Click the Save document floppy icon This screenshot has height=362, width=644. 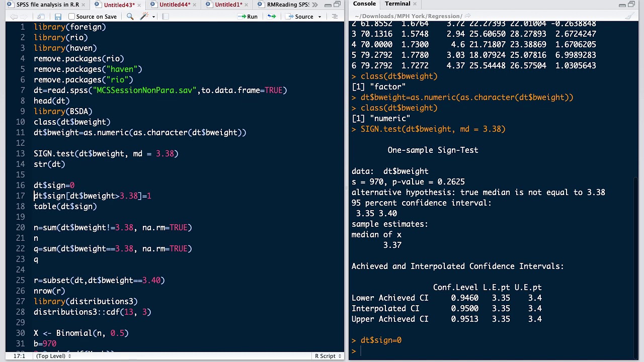tap(58, 17)
